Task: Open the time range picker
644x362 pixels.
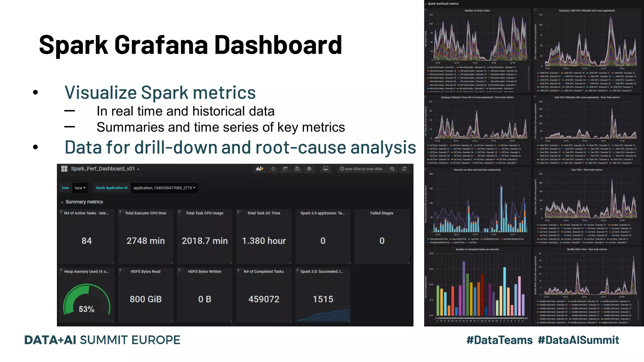Action: click(361, 169)
